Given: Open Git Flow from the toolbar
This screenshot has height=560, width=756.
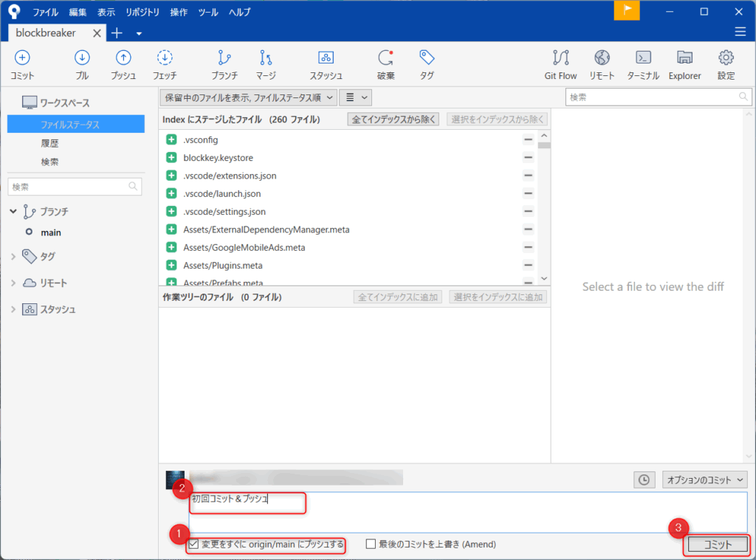Looking at the screenshot, I should click(560, 59).
